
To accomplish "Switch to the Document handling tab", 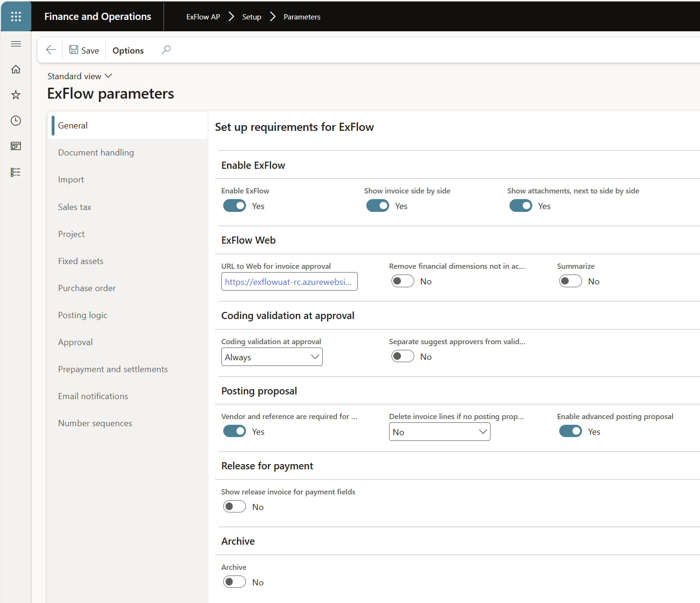I will click(x=96, y=153).
